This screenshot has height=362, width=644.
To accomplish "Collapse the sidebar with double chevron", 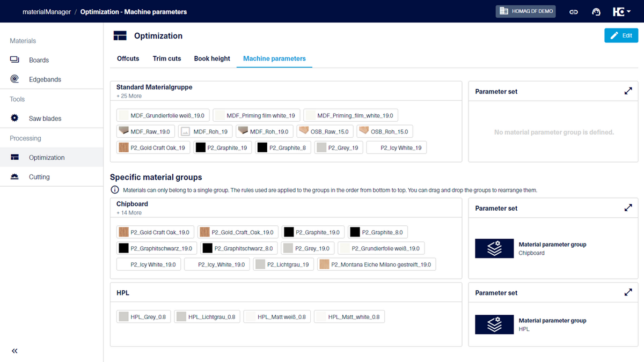I will pyautogui.click(x=14, y=351).
